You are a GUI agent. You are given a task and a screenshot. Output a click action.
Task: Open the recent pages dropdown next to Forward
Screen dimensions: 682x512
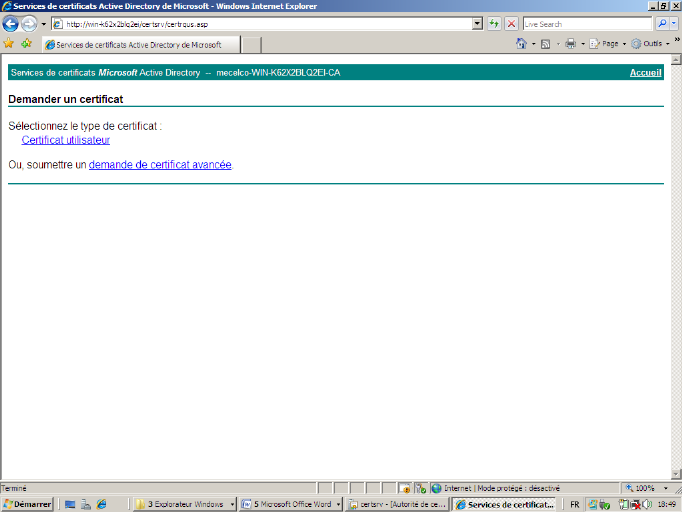coord(43,24)
